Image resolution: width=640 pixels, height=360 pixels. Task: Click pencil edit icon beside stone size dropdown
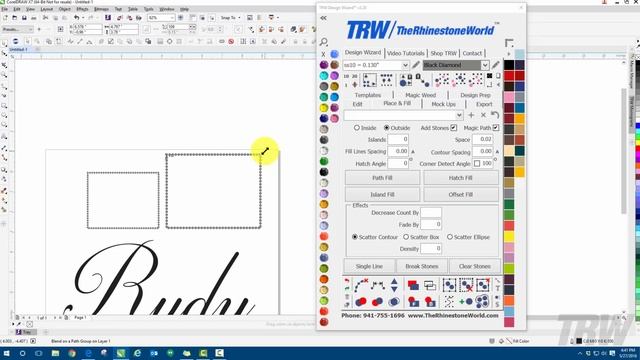pos(416,65)
